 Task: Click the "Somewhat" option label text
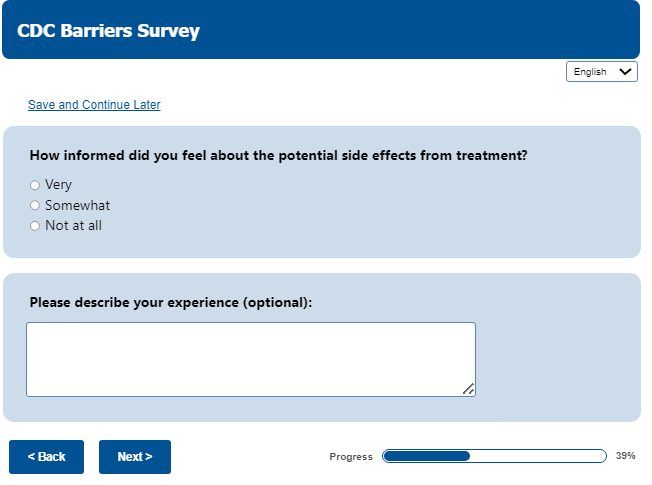[x=77, y=206]
